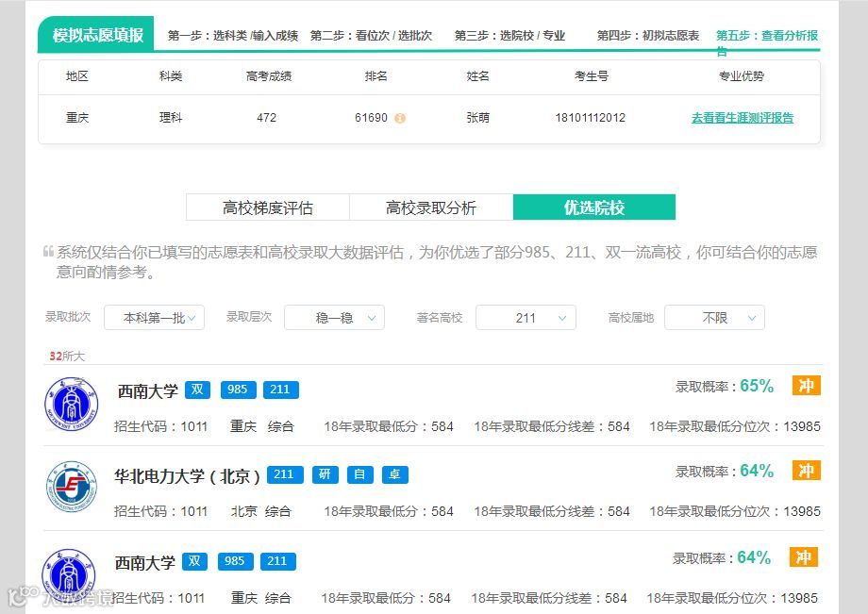Click the 排名 value 61690
Image resolution: width=868 pixels, height=614 pixels.
pos(372,118)
